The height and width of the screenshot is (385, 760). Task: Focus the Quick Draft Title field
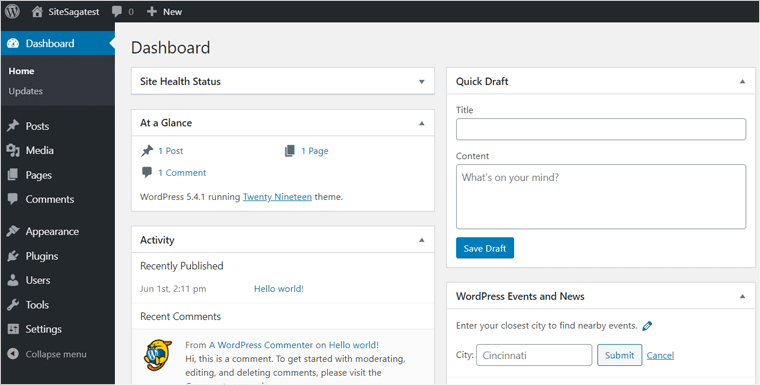601,129
